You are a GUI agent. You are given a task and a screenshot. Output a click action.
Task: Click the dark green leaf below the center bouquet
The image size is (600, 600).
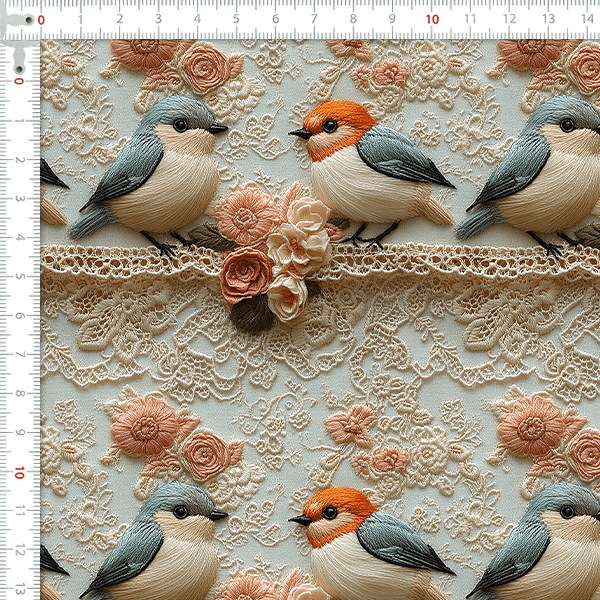252,314
